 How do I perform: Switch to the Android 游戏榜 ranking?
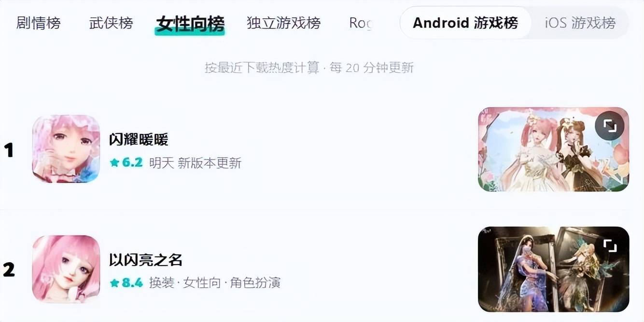(465, 23)
